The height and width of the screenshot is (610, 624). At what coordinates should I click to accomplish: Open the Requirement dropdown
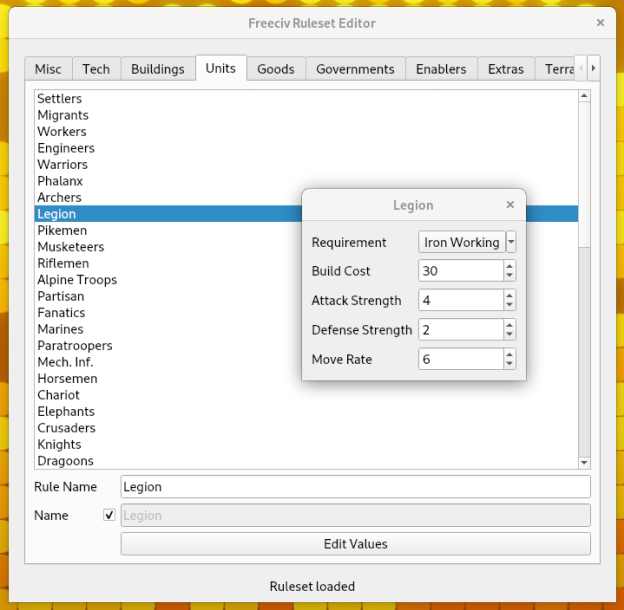[511, 242]
